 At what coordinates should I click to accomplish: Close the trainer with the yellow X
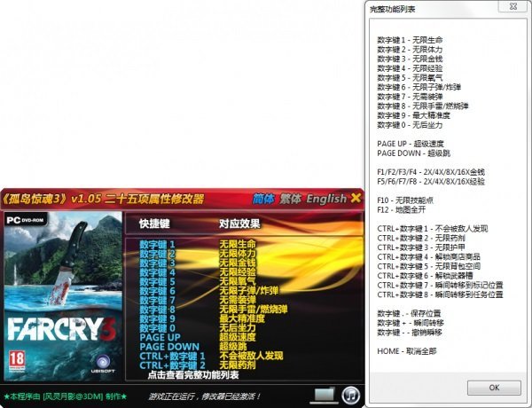tap(356, 198)
